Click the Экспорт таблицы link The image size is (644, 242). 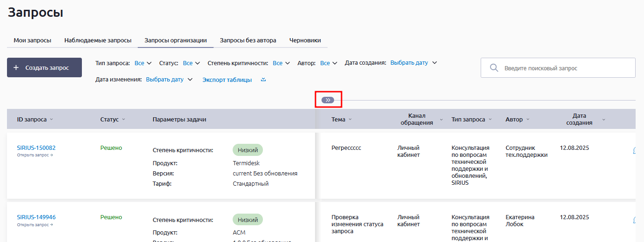(x=227, y=80)
